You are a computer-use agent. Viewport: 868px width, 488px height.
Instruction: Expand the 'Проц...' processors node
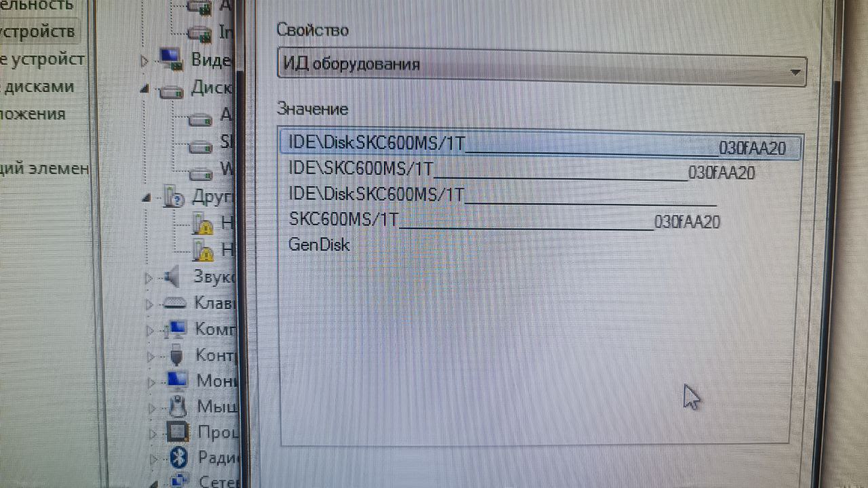151,433
